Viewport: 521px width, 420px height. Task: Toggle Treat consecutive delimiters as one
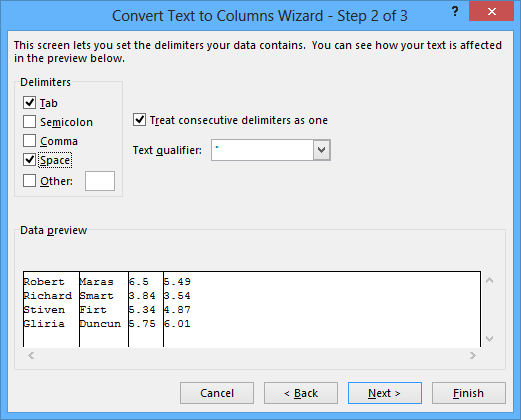(139, 120)
